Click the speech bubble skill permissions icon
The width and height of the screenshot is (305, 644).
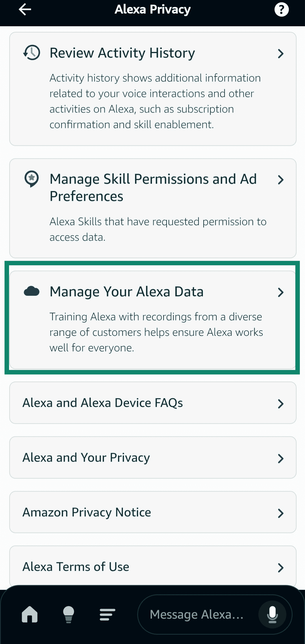tap(32, 179)
